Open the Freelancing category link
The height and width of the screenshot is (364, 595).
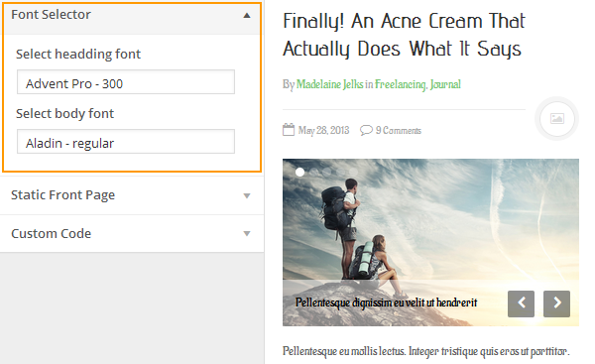401,84
